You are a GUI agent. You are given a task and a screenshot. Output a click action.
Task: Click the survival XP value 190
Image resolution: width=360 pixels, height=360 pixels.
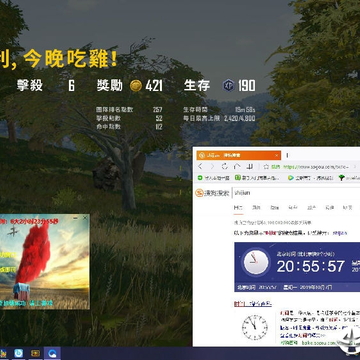pyautogui.click(x=247, y=86)
